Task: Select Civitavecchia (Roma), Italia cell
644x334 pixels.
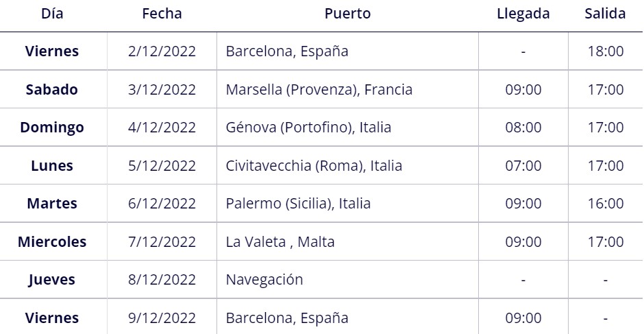Action: click(x=314, y=166)
